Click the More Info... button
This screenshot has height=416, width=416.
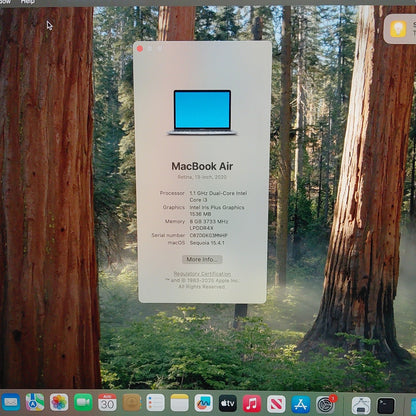point(202,259)
